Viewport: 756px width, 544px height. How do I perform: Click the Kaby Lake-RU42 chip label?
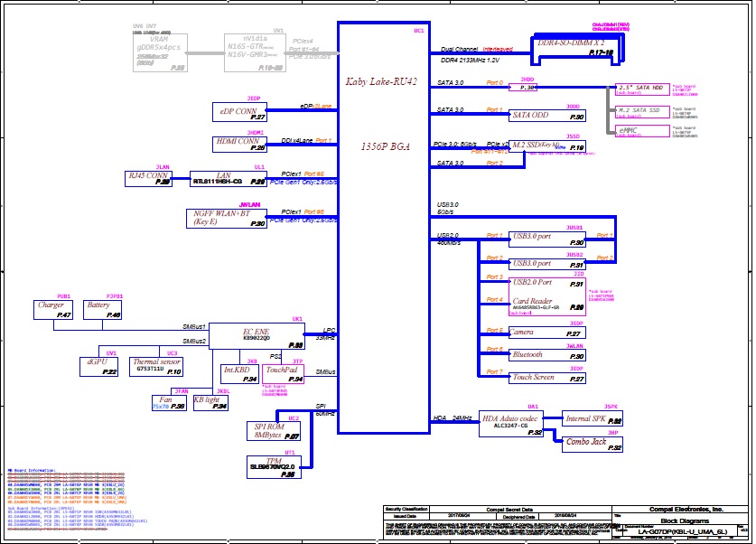pos(381,81)
